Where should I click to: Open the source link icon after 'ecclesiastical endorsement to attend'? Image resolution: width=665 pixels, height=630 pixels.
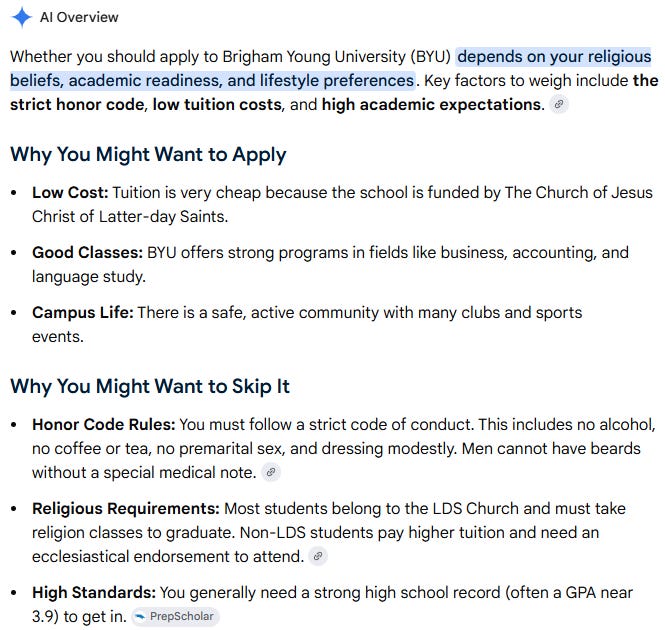click(318, 556)
